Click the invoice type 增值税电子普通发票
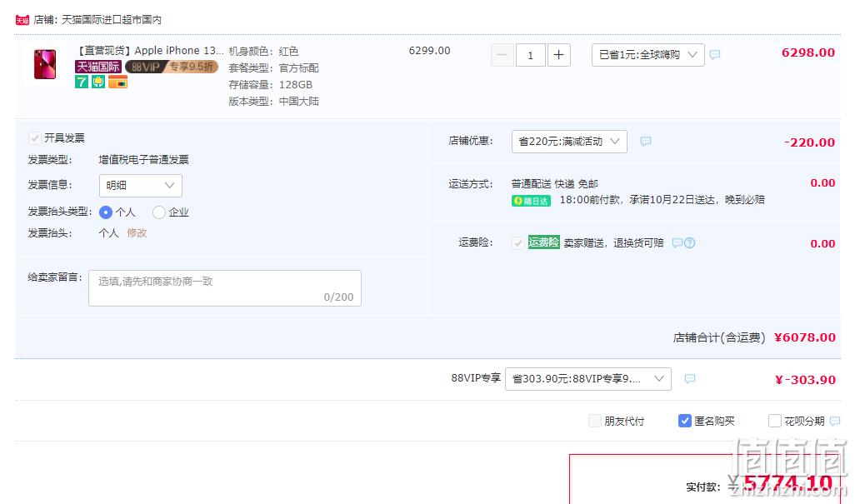The width and height of the screenshot is (855, 504). [x=144, y=160]
